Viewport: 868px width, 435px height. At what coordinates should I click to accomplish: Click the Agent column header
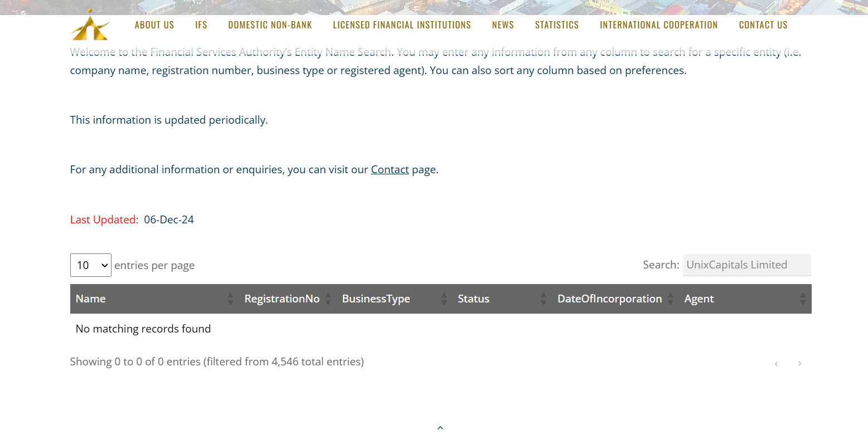[745, 299]
